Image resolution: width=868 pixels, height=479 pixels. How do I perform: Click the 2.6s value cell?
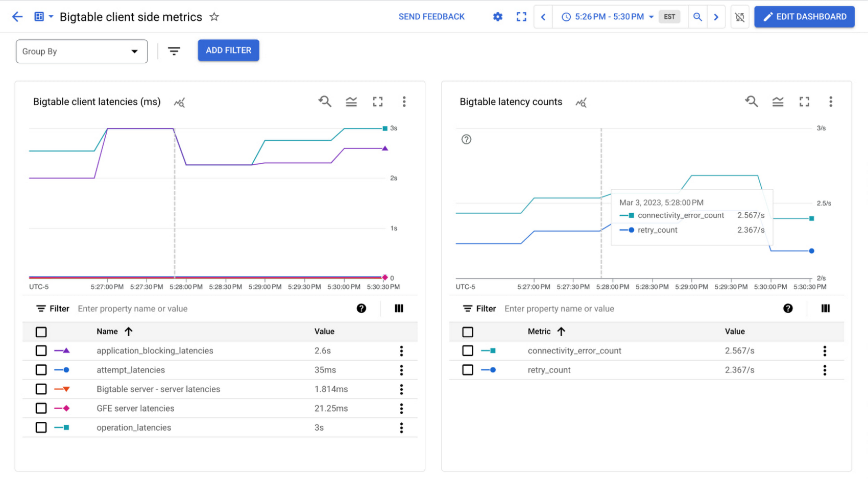[x=323, y=351]
